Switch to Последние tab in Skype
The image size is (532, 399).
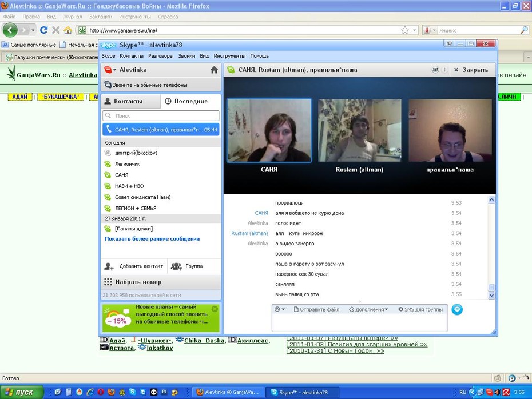click(190, 101)
